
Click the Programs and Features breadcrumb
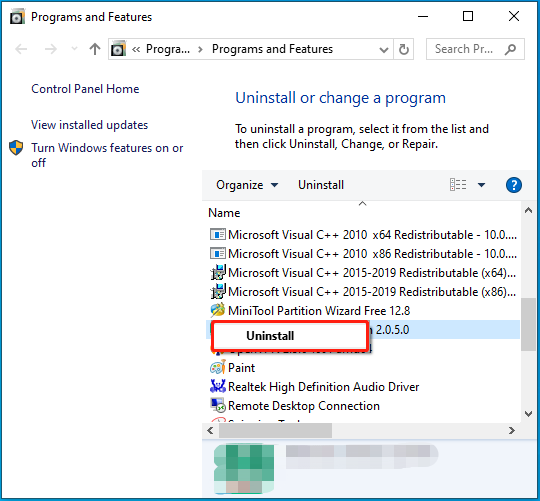coord(272,49)
